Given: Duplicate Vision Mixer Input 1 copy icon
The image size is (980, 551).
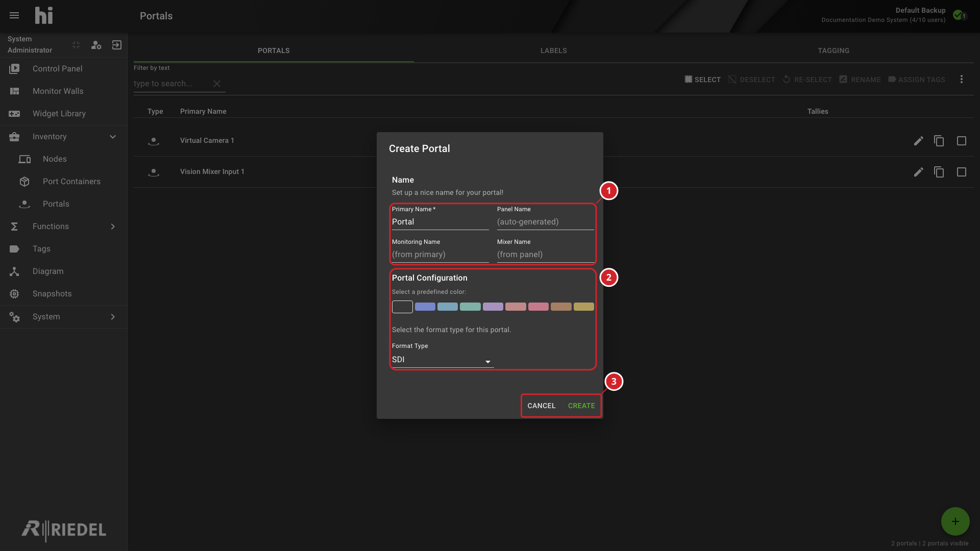Looking at the screenshot, I should 939,172.
